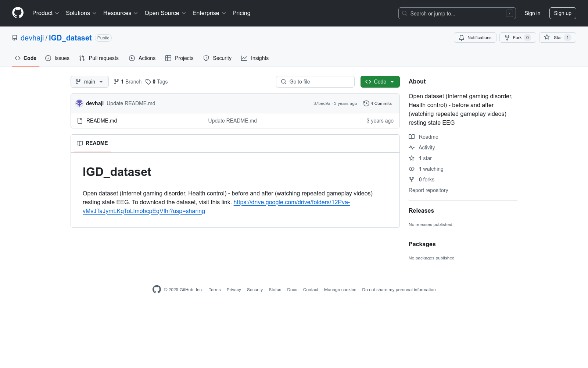Image resolution: width=588 pixels, height=368 pixels.
Task: Click the commit history clock icon
Action: click(366, 103)
